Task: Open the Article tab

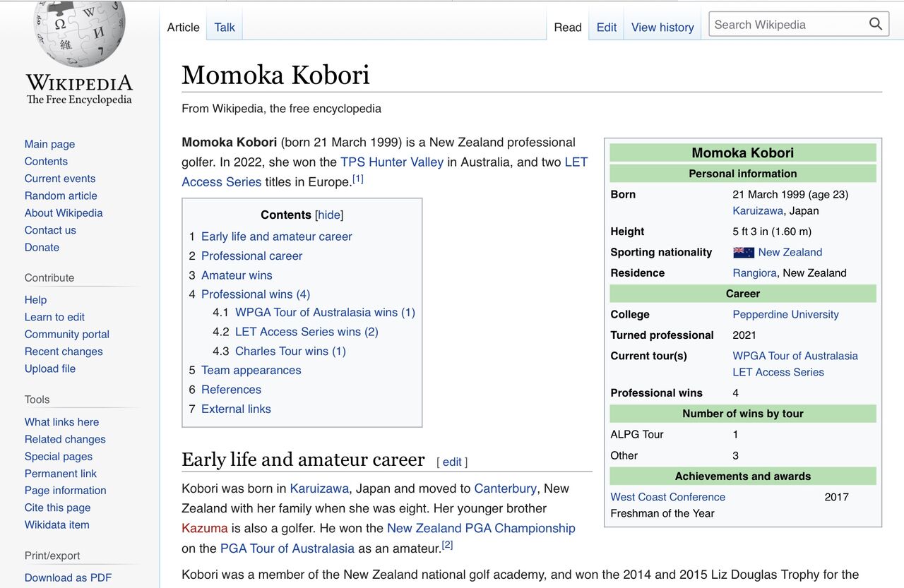Action: coord(184,27)
